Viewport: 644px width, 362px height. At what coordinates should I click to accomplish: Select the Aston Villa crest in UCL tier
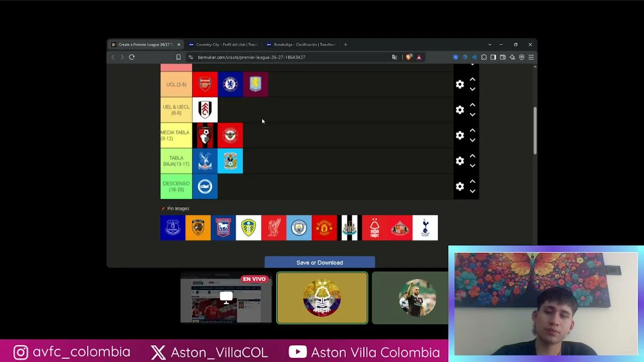pyautogui.click(x=256, y=84)
